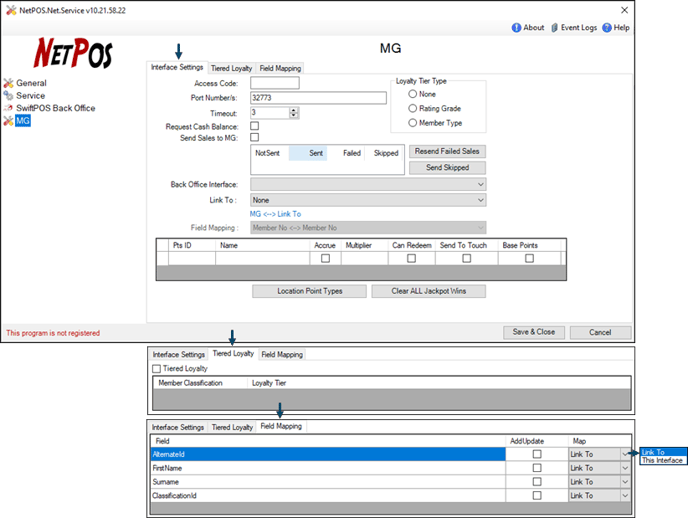Screen dimensions: 688x518
Task: Select Rating Grade loyalty tier type
Action: (x=412, y=108)
